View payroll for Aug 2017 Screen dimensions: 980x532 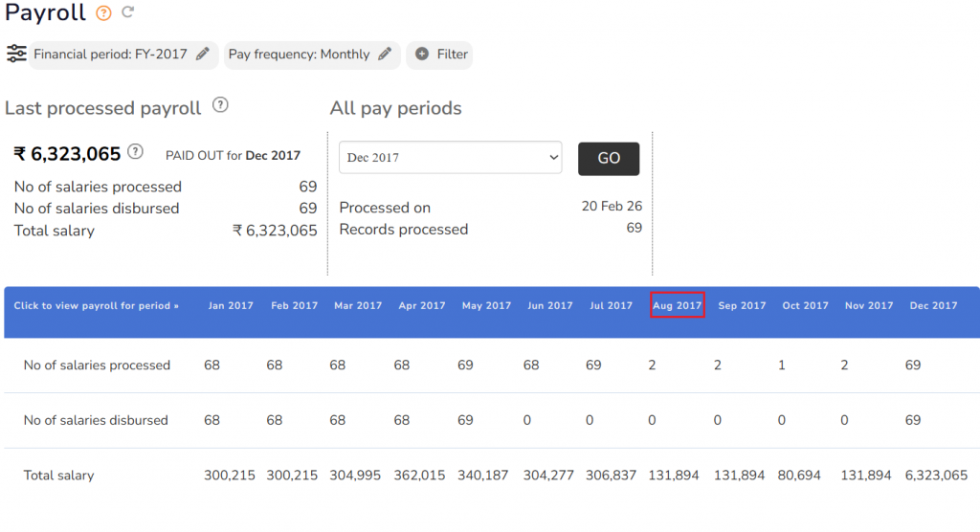tap(678, 306)
